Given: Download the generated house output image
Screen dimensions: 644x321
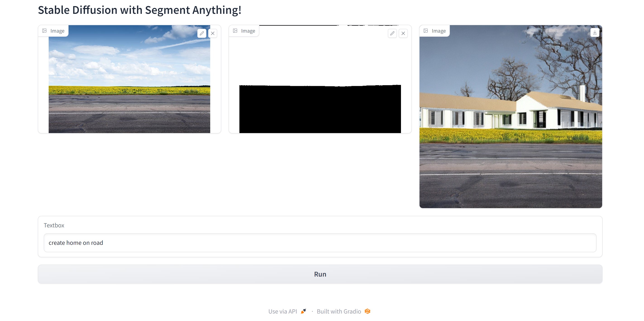Looking at the screenshot, I should tap(595, 33).
